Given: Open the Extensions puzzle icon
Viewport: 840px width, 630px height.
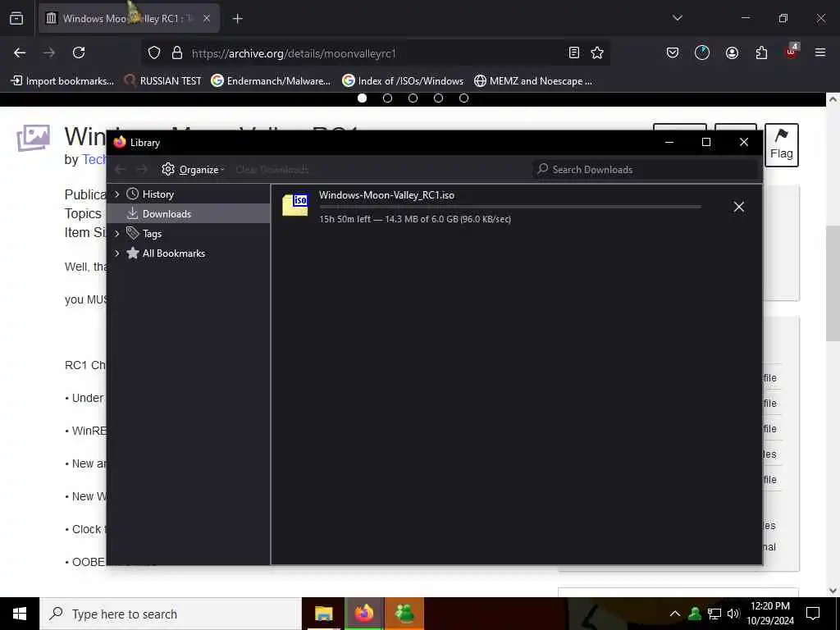Looking at the screenshot, I should pyautogui.click(x=761, y=52).
